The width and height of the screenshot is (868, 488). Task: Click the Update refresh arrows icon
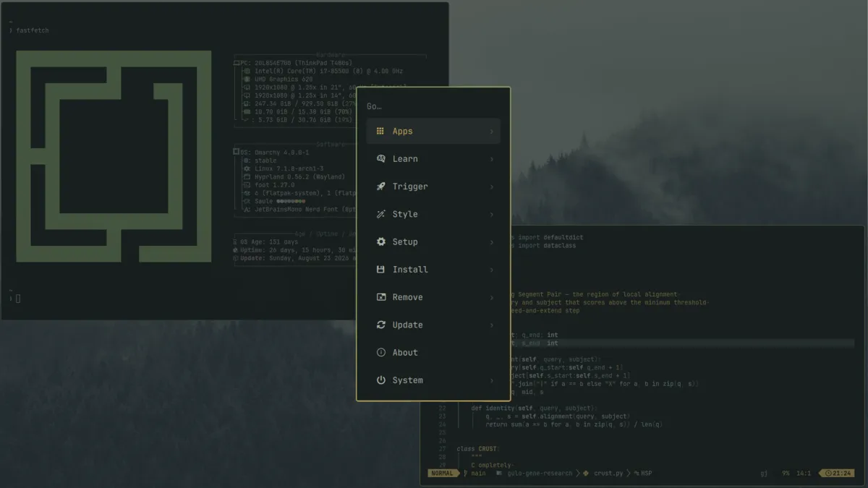[380, 325]
